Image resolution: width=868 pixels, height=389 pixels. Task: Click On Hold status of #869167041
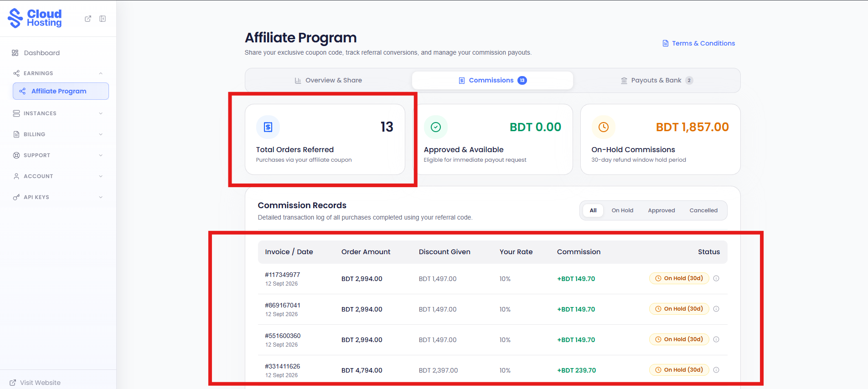click(x=679, y=309)
